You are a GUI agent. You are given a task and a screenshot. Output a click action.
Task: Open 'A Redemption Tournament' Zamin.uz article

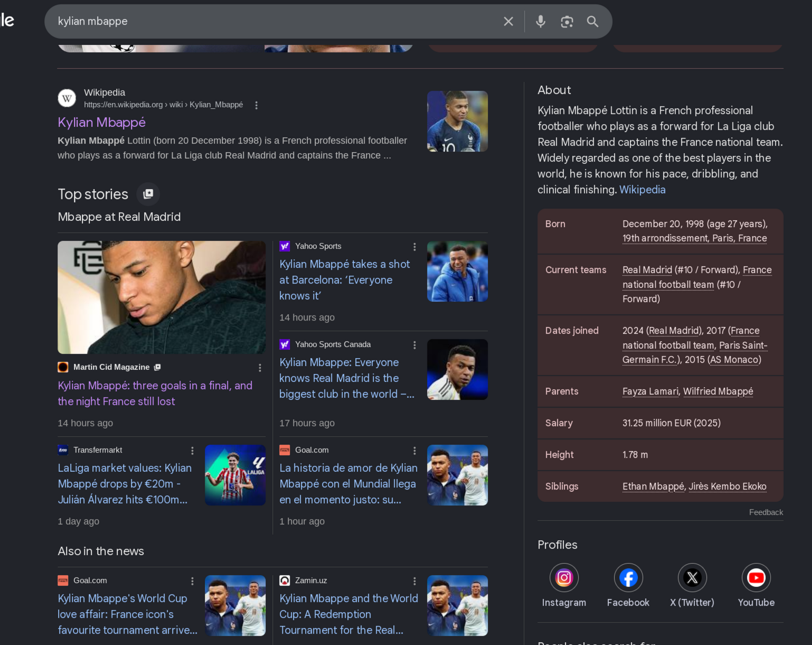tap(348, 614)
